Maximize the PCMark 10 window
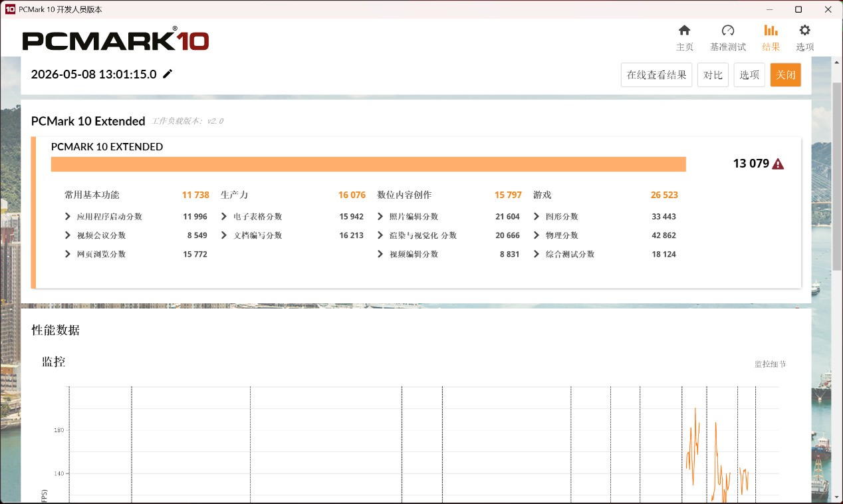 pos(798,9)
